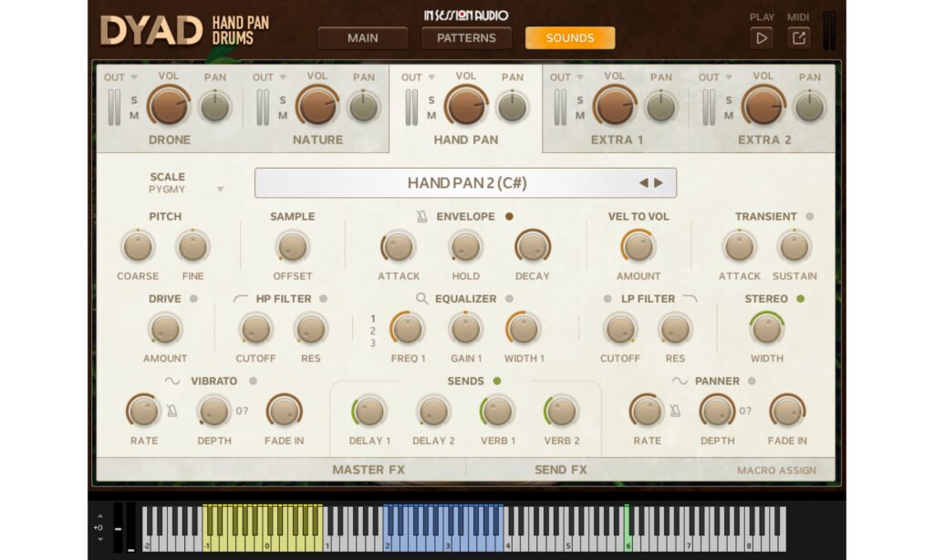Click the VERB 1 send knob
The image size is (934, 560).
pos(497,411)
